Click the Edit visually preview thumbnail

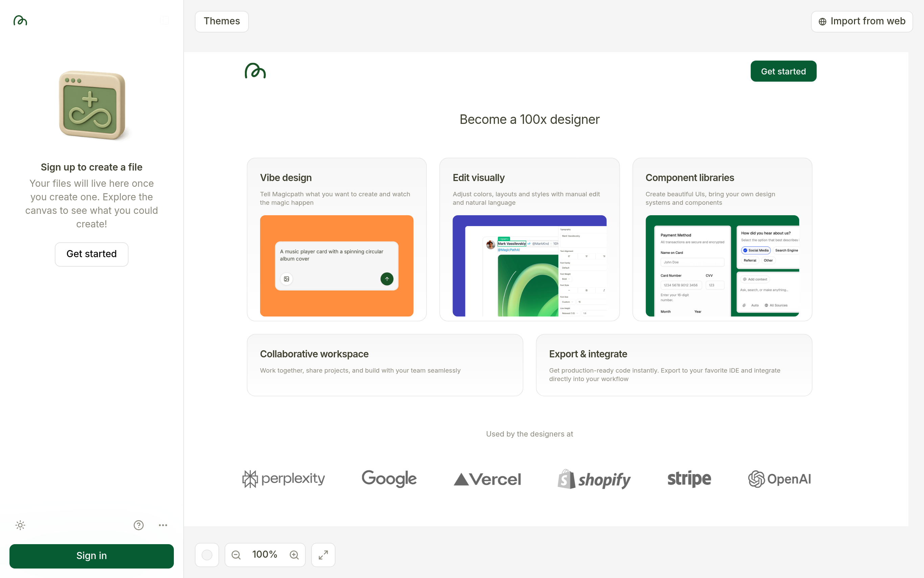(529, 266)
